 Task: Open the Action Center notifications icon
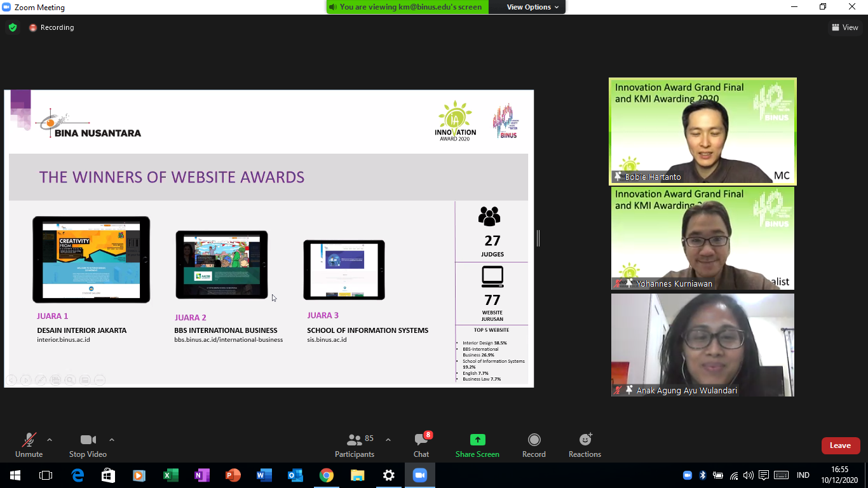click(764, 475)
